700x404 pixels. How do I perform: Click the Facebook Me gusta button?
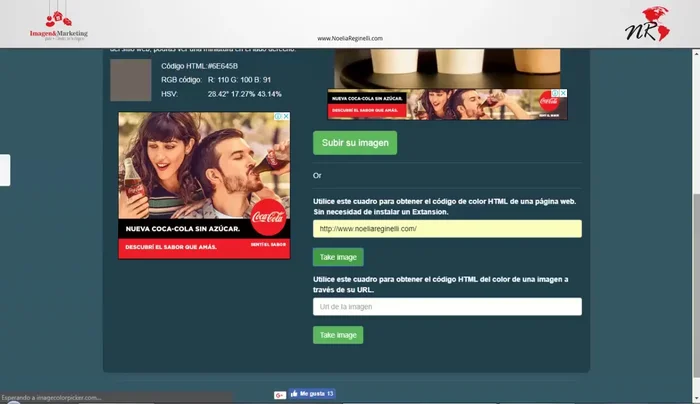pyautogui.click(x=312, y=394)
